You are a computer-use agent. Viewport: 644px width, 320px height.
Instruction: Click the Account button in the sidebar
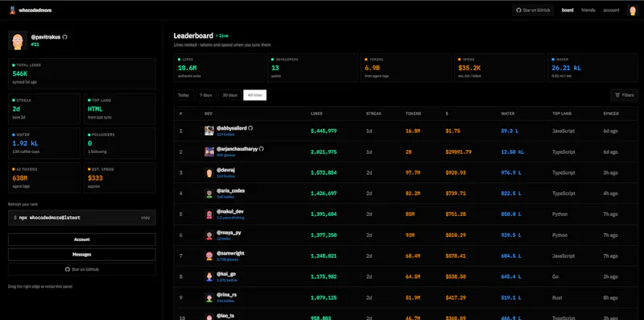tap(82, 239)
